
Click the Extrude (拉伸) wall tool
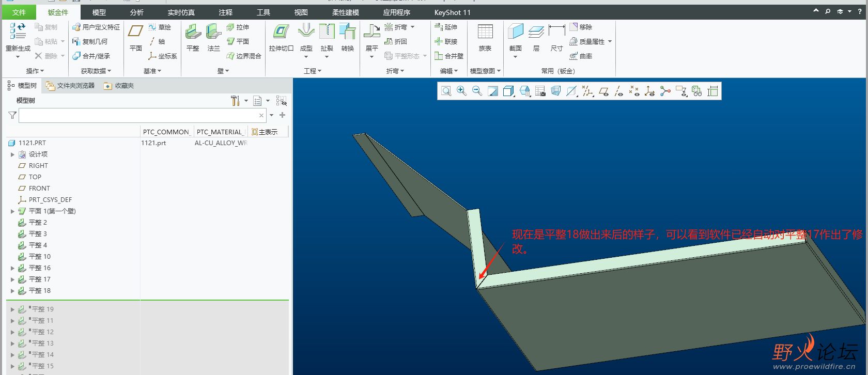coord(238,27)
